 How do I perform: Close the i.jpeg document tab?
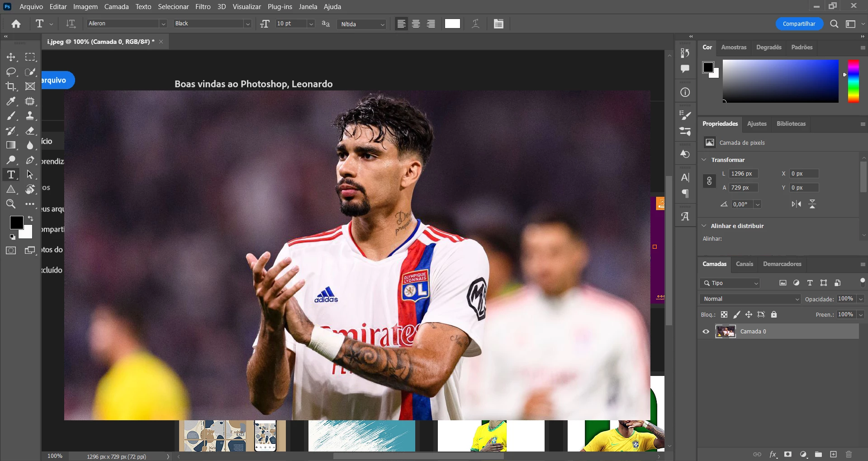[161, 42]
